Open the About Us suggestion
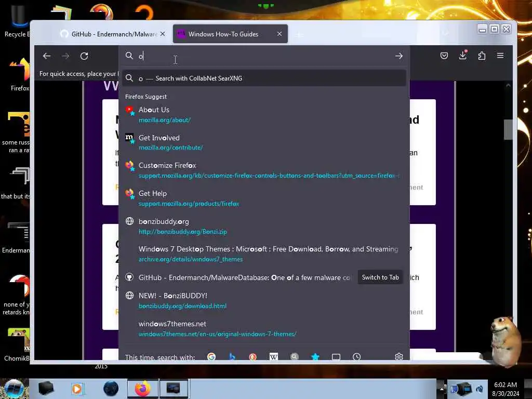Viewport: 532px width, 399px height. point(264,115)
